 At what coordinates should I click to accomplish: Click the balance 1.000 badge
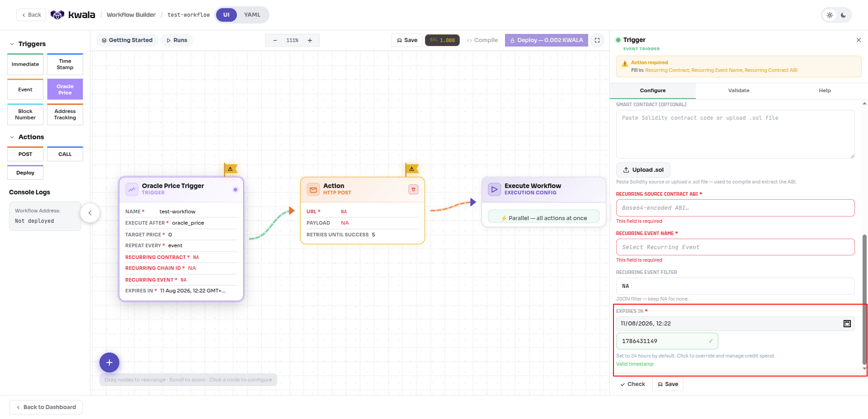coord(442,40)
